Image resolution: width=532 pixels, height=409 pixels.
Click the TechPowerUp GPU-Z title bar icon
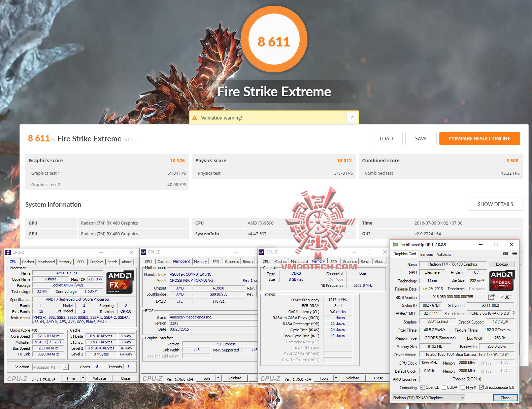point(395,245)
